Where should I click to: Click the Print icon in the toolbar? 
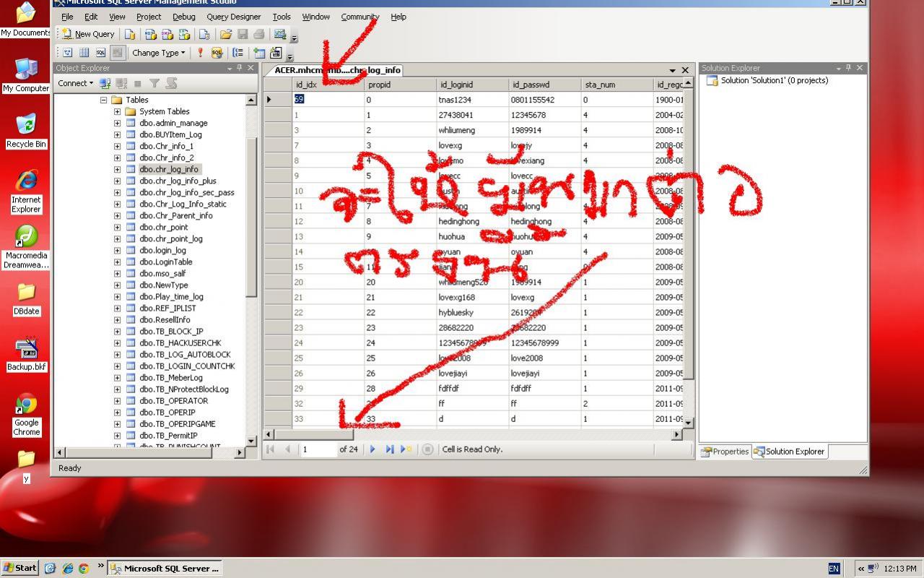pyautogui.click(x=259, y=34)
